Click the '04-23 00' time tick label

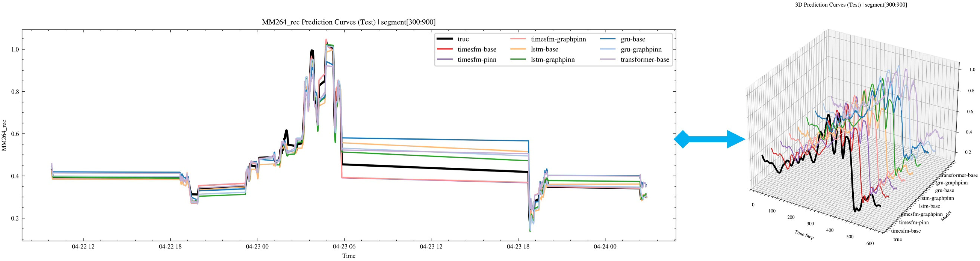[x=257, y=246]
